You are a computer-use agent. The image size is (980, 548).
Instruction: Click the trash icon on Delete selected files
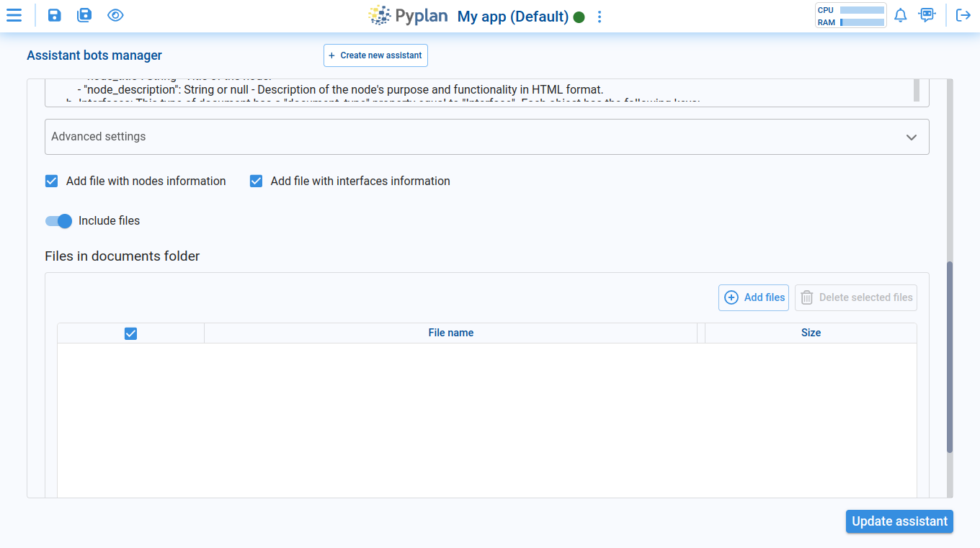[807, 297]
